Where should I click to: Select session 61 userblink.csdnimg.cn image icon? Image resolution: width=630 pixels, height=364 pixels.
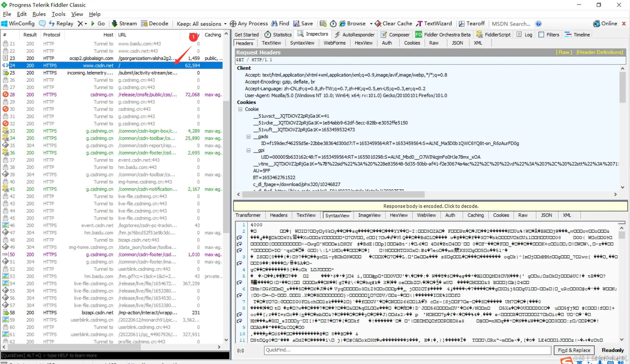(x=5, y=334)
